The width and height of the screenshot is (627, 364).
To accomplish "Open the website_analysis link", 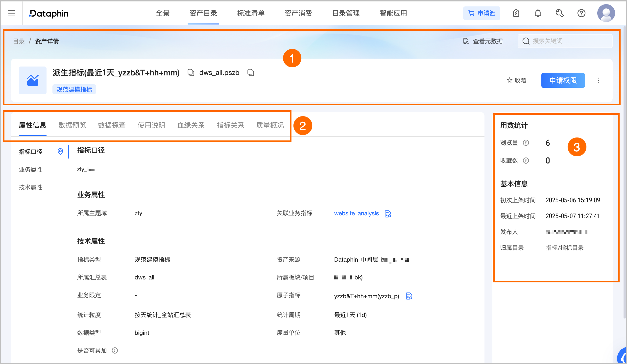I will coord(356,213).
